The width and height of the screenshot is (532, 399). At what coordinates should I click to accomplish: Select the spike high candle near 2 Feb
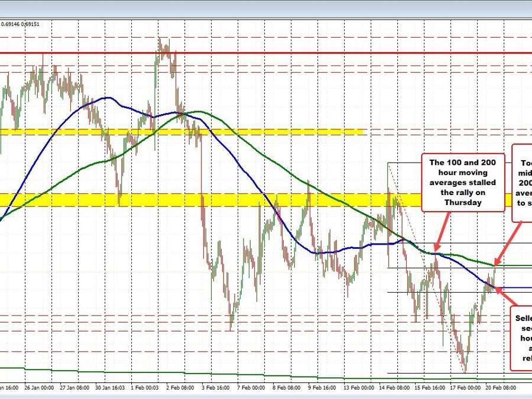point(160,40)
